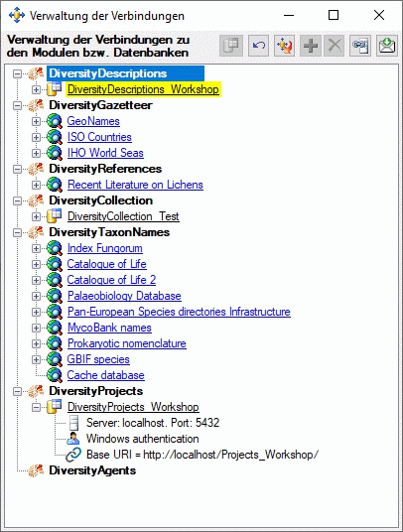Image resolution: width=403 pixels, height=532 pixels.
Task: Expand the Index Fungorum entry
Action: 36,248
